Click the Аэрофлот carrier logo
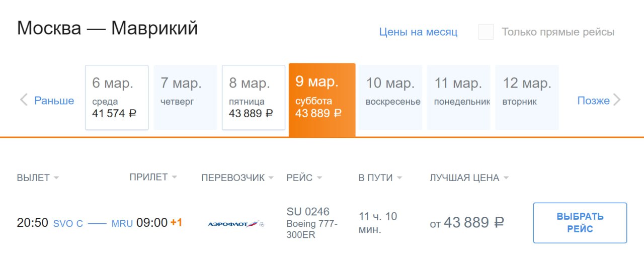Screen dimensions: 644x262 (x=236, y=223)
